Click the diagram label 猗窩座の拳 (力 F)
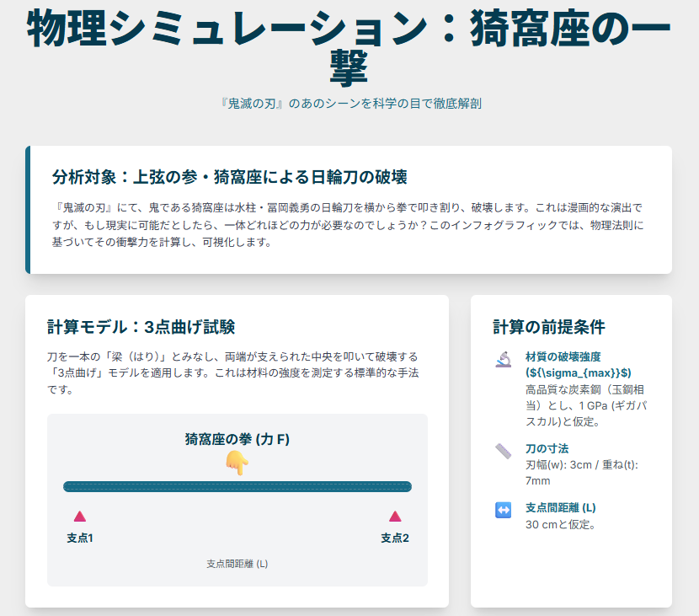Image resolution: width=699 pixels, height=616 pixels. [237, 439]
